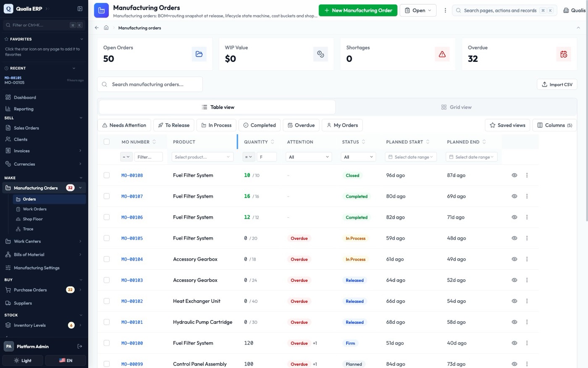Tick the checkbox for MO-00107 row
The height and width of the screenshot is (368, 588).
pyautogui.click(x=107, y=196)
